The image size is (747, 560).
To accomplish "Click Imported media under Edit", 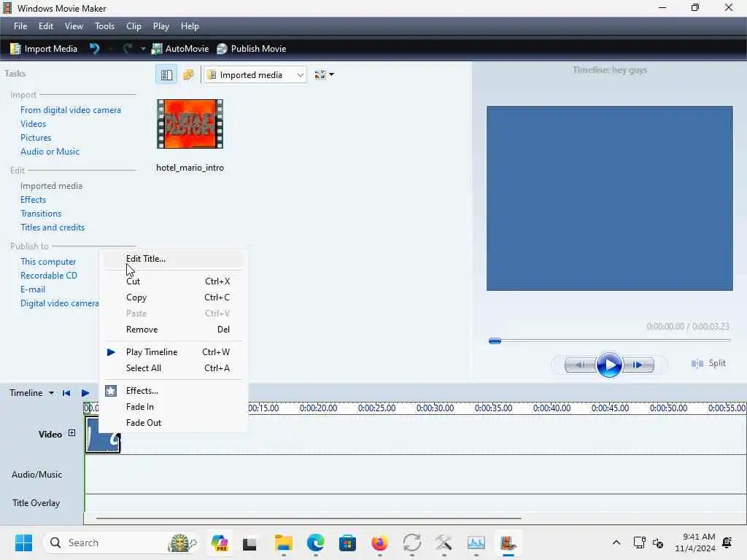I will 52,186.
